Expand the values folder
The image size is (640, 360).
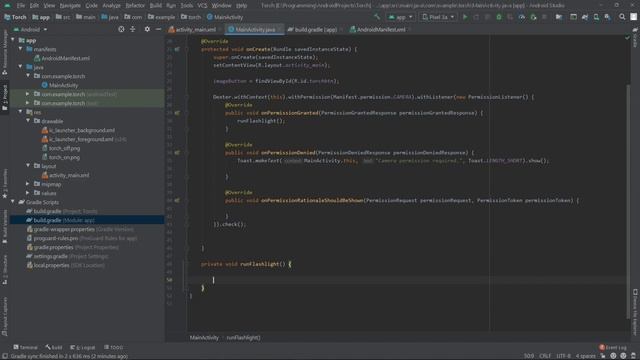[28, 193]
